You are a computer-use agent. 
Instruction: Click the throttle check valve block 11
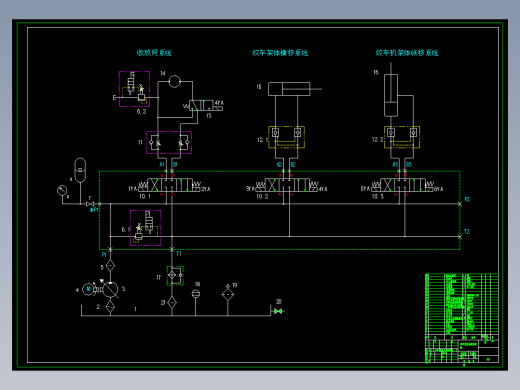pos(169,143)
